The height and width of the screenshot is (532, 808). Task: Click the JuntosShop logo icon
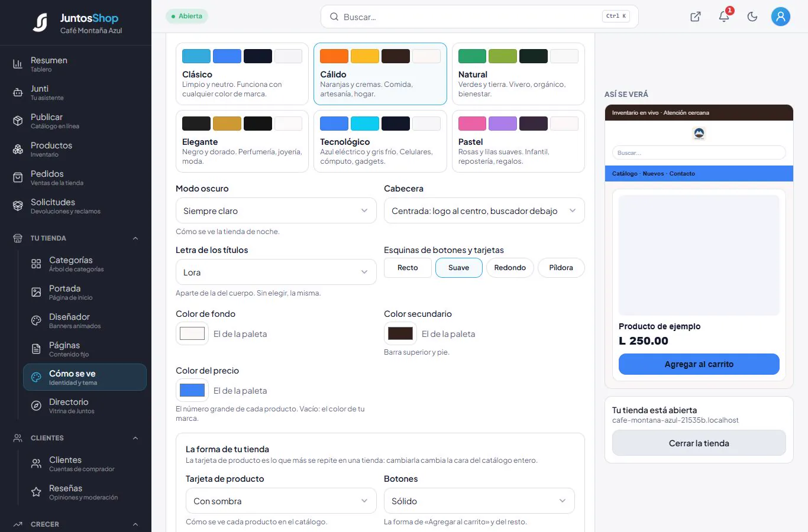[40, 22]
